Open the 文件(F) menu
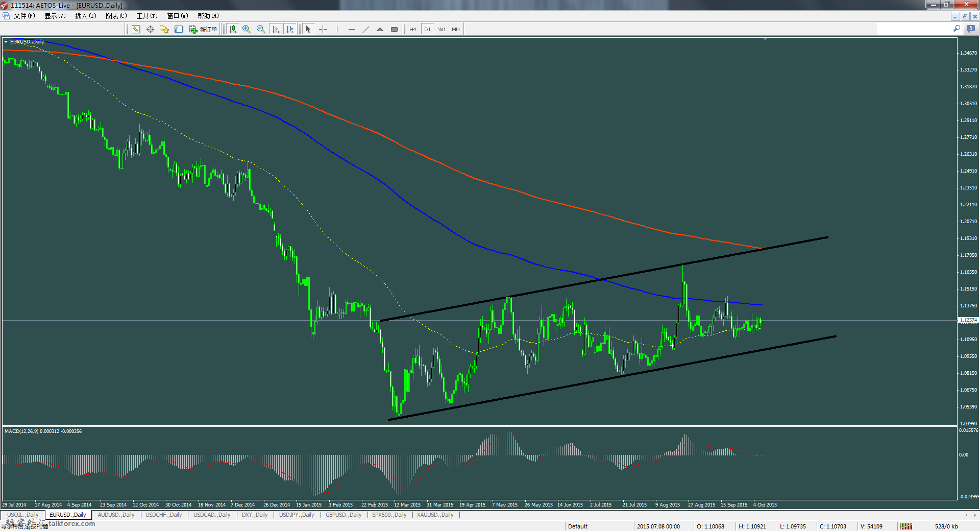Viewport: 980px width, 531px height. pos(24,16)
